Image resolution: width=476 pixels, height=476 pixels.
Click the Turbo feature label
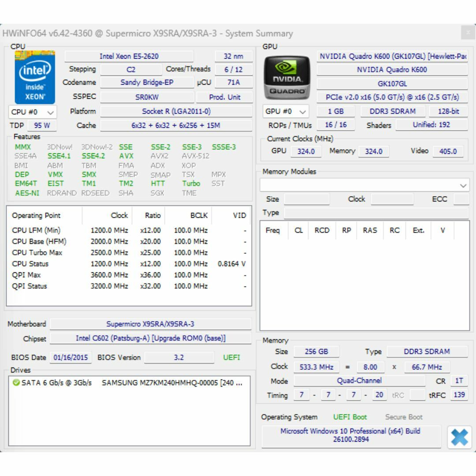coord(191,184)
